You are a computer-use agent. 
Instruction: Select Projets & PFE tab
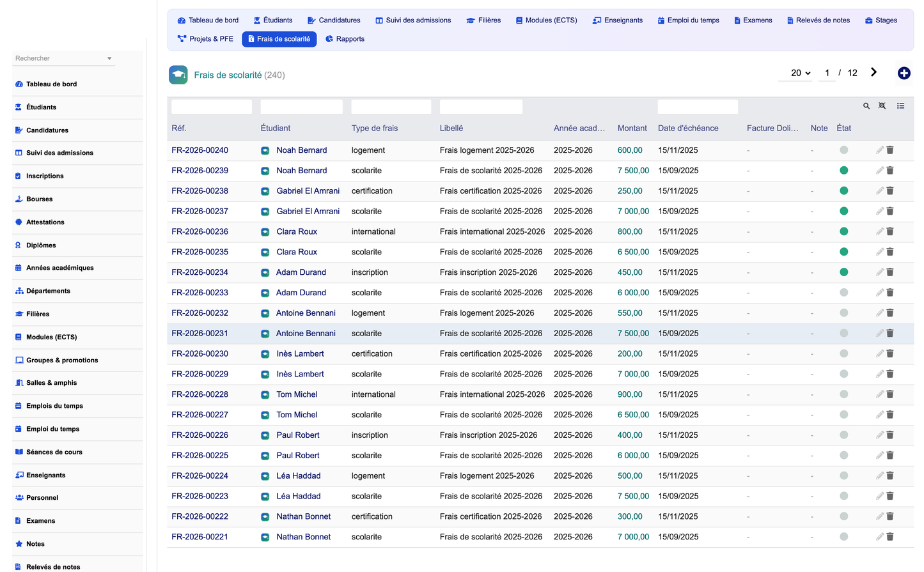(x=205, y=39)
